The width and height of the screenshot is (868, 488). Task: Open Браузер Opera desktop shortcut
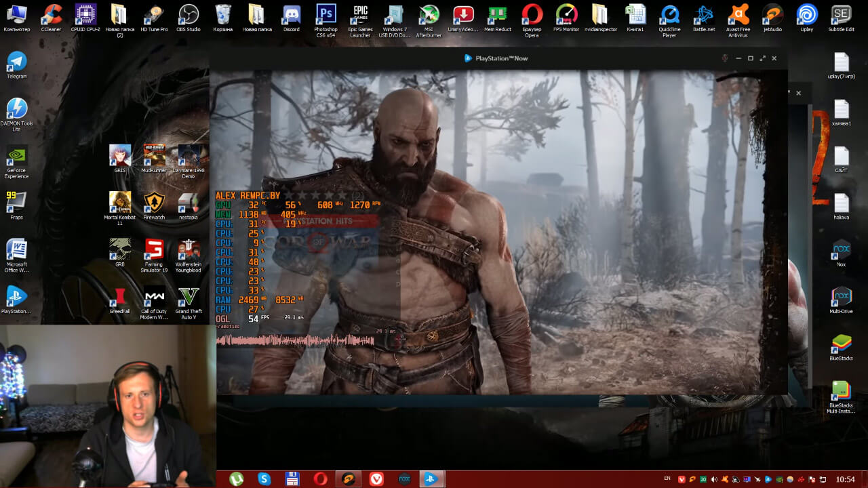(532, 20)
